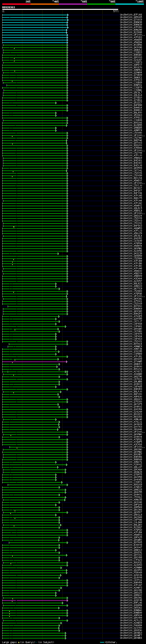Click label UniRef100_Q9SYU3
The image size is (146, 644).
click(x=131, y=57)
